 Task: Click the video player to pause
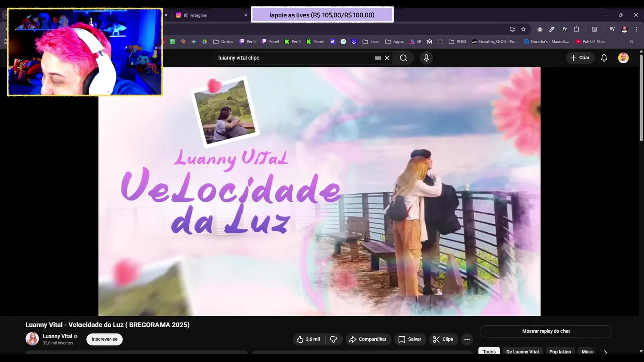(319, 192)
